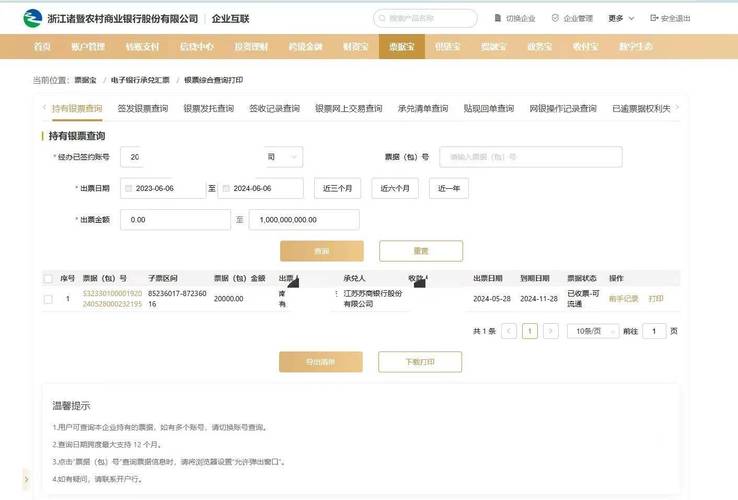The height and width of the screenshot is (500, 738).
Task: Click the calendar icon in the 2023-06-06 start date
Action: (128, 188)
